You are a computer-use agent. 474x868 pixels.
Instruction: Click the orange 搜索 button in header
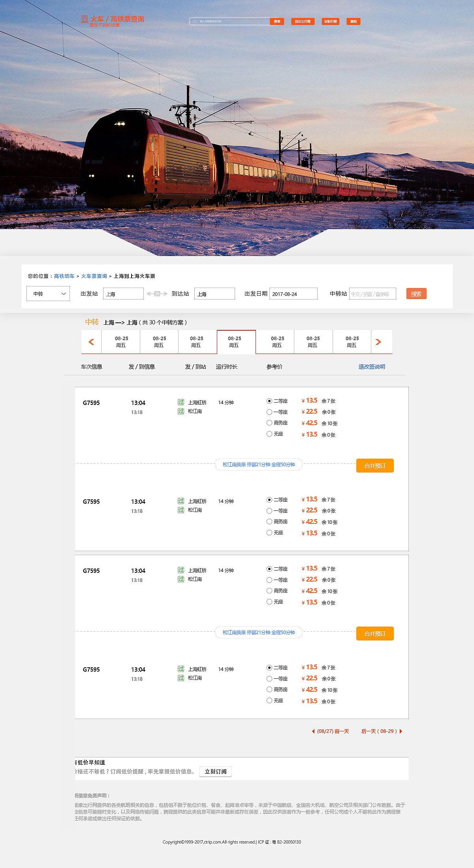tap(277, 21)
